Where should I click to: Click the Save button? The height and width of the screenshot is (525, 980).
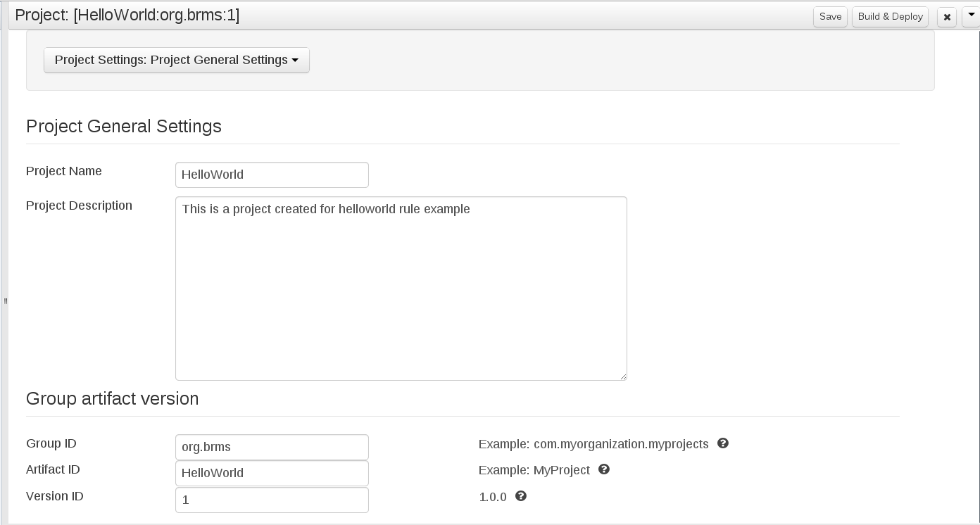[830, 16]
